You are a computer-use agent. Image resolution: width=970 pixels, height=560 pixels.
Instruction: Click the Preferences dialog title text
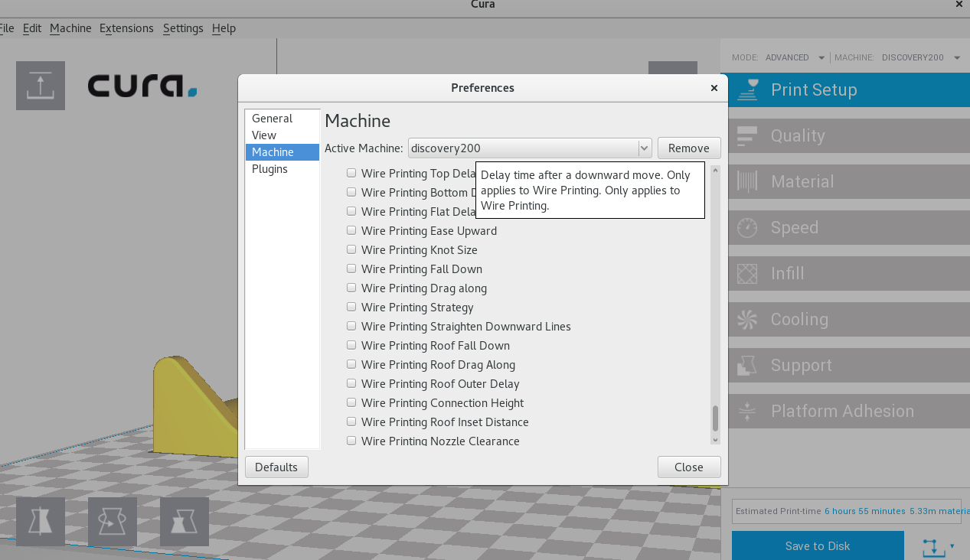[482, 88]
